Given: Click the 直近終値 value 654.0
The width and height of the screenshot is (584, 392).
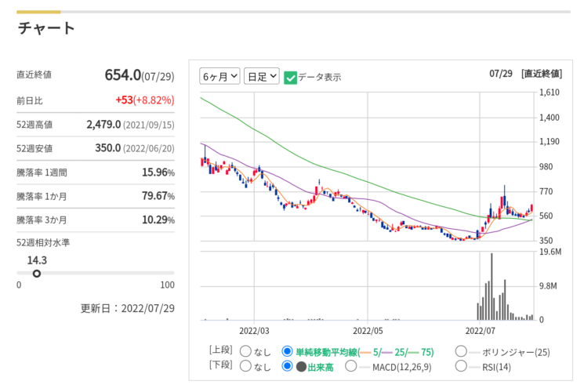Looking at the screenshot, I should pos(123,75).
